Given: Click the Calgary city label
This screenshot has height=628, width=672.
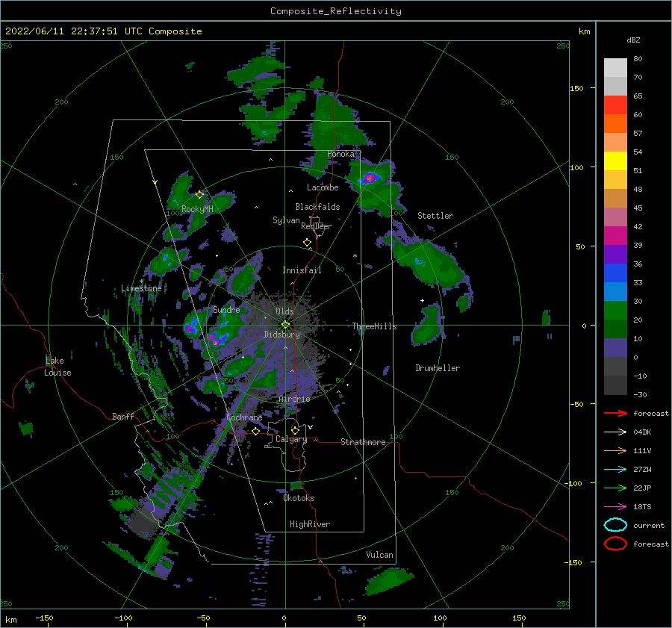Looking at the screenshot, I should point(291,439).
